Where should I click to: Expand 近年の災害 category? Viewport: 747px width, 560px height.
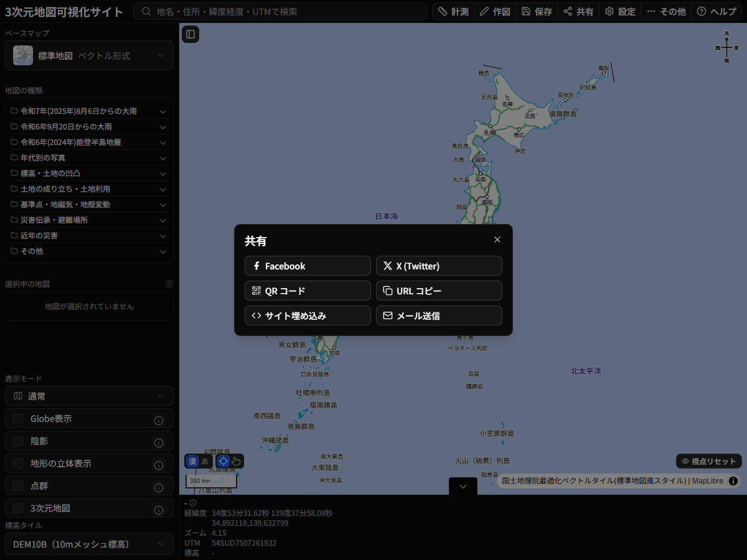[89, 236]
